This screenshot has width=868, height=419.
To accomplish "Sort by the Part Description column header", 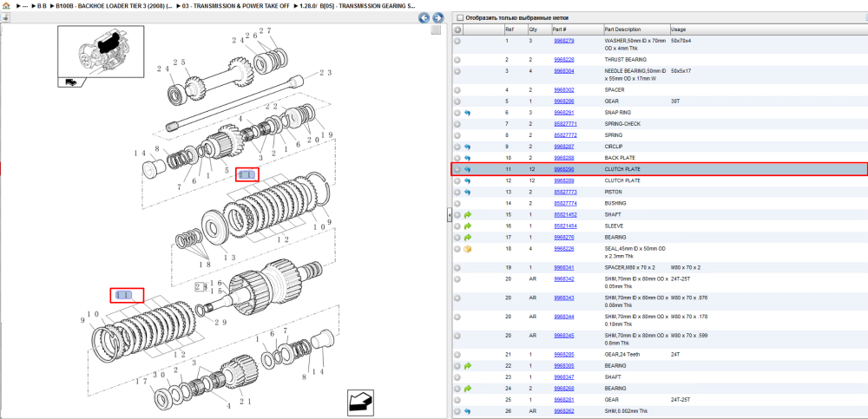I will coord(622,29).
